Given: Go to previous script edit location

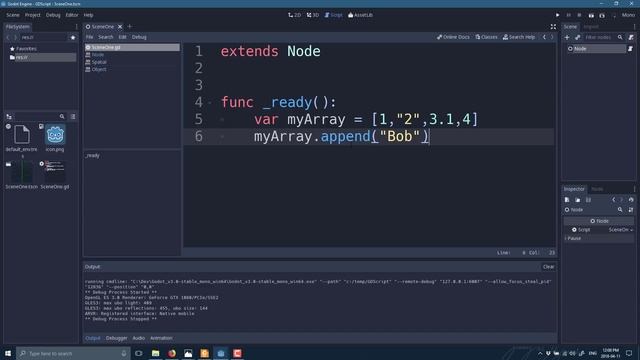Looking at the screenshot, I should (x=544, y=37).
